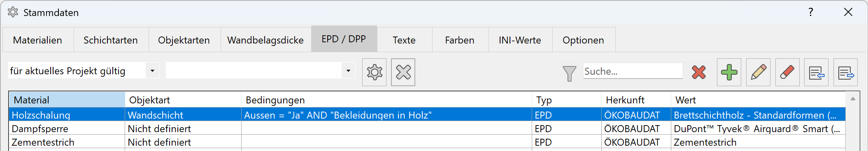Sort by the Material column header

tap(67, 100)
